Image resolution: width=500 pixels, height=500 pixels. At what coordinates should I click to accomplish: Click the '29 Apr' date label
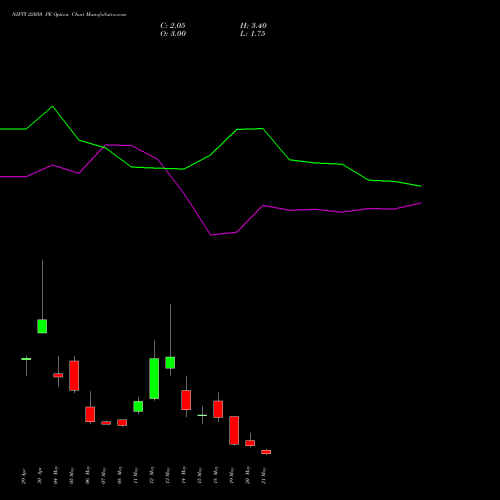[24, 476]
